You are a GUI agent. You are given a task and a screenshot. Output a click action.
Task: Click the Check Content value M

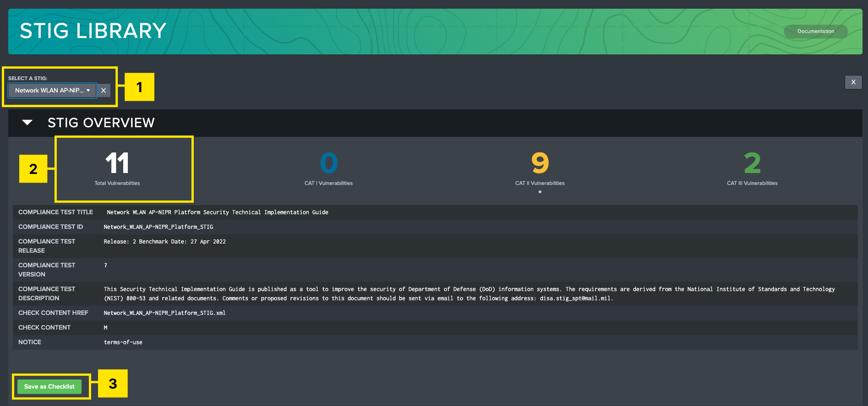click(x=105, y=328)
